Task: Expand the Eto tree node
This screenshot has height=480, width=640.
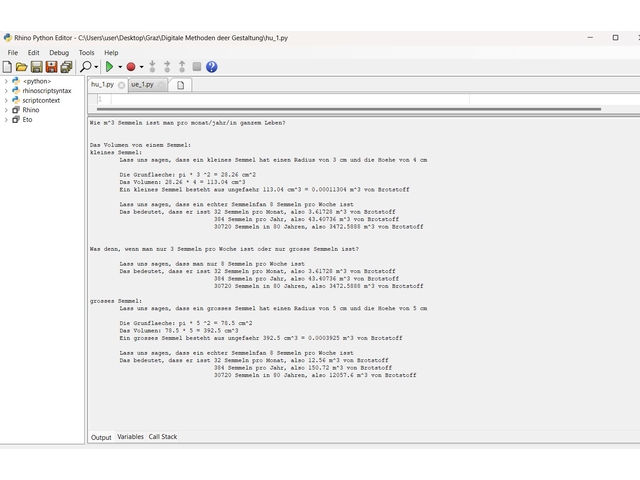Action: click(x=6, y=120)
